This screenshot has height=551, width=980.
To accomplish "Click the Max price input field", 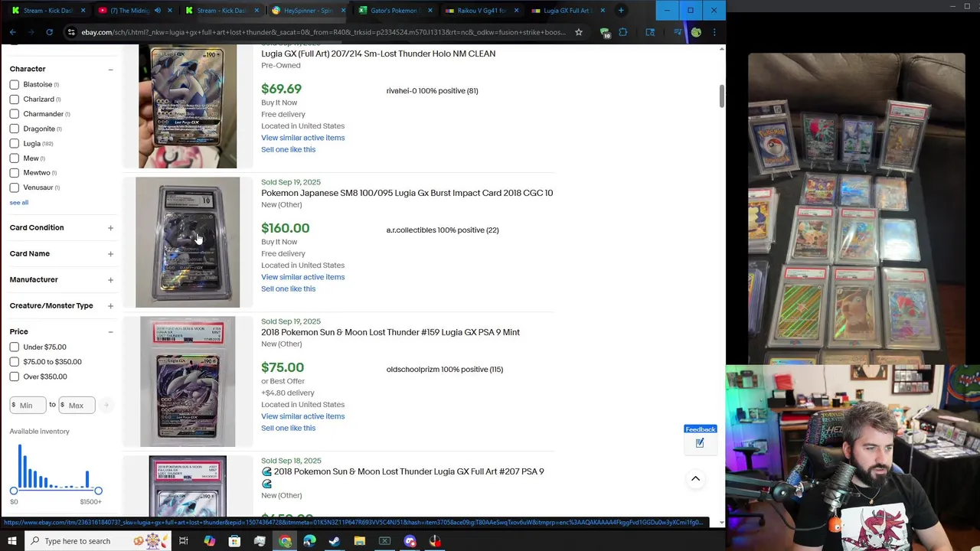I will pos(77,405).
